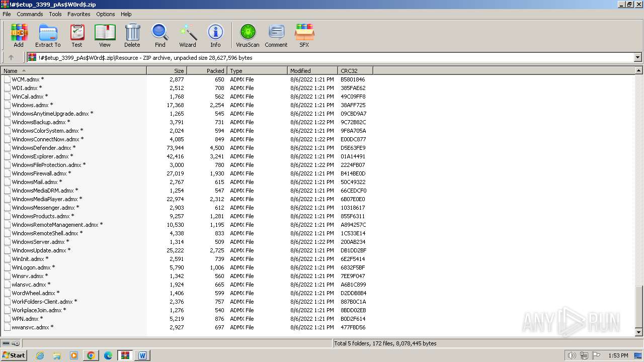Open Edge from the taskbar
Viewport: 644px width, 362px height.
[108, 355]
